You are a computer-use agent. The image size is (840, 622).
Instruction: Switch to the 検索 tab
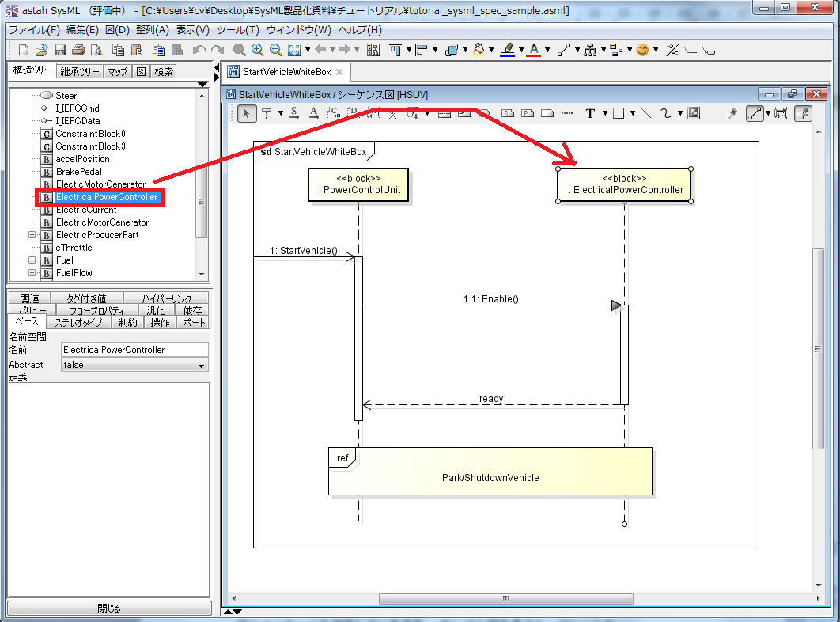point(164,71)
